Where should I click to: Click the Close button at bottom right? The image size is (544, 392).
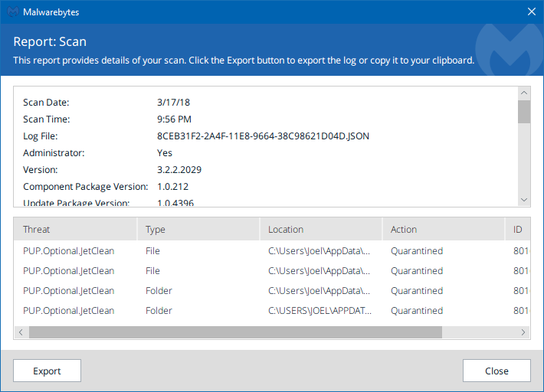click(x=496, y=371)
